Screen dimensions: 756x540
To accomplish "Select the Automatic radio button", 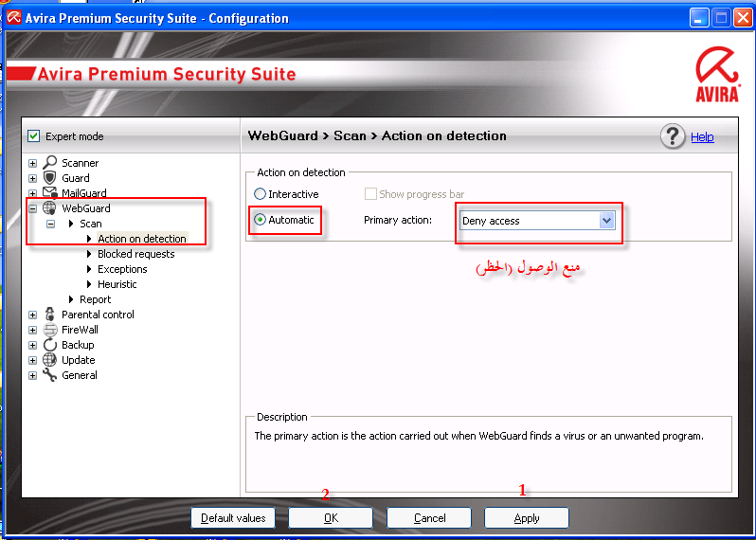I will pos(260,220).
